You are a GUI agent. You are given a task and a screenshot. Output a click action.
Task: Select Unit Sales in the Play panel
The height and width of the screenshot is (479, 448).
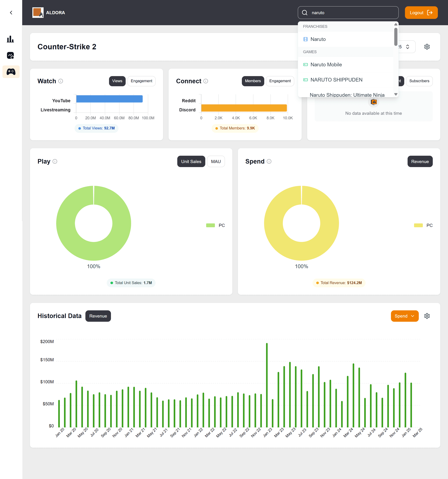(x=191, y=161)
